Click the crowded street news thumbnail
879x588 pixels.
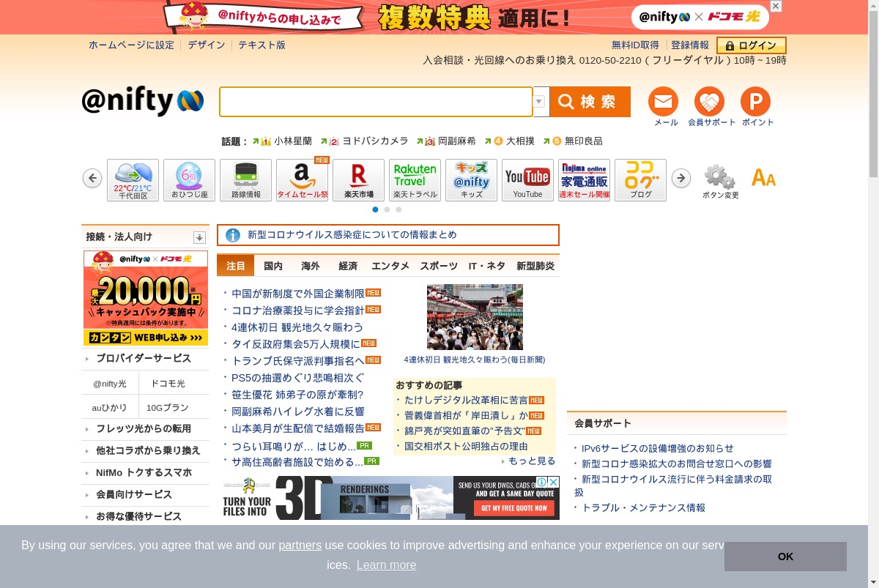click(x=475, y=317)
